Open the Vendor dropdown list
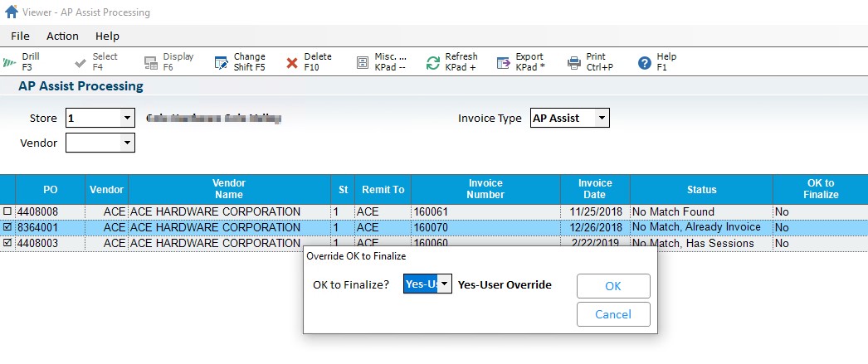868x364 pixels. pyautogui.click(x=127, y=143)
